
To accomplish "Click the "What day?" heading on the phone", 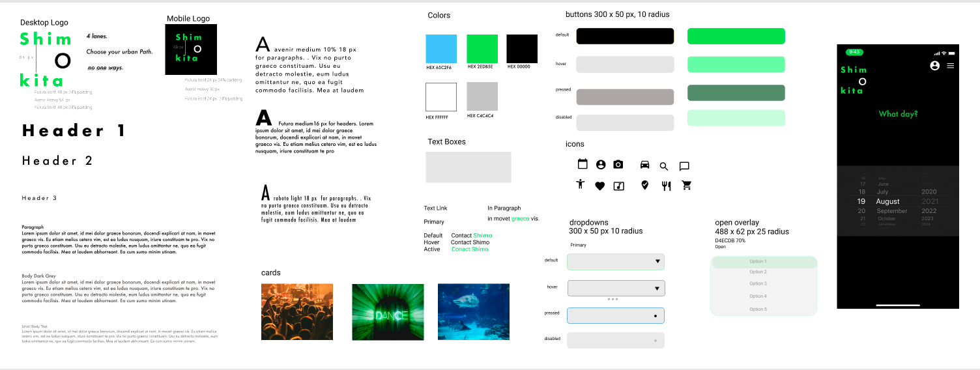I will click(898, 114).
